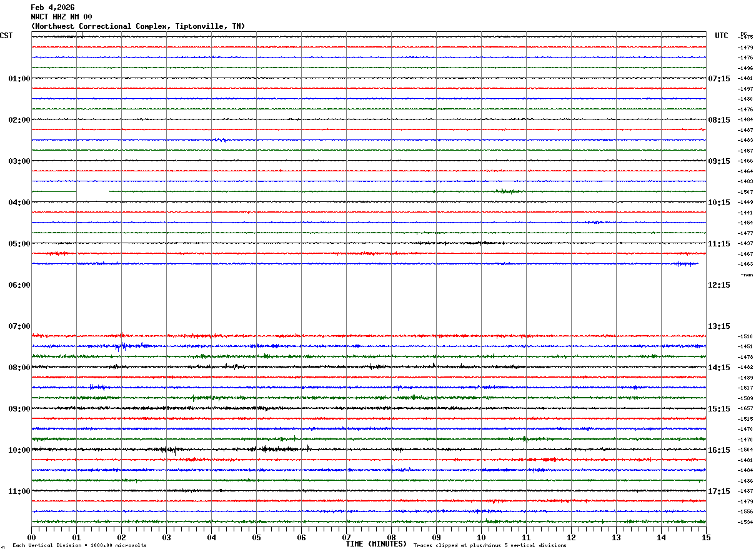This screenshot has width=756, height=554.
Task: Select the station code 'NWCT HHZ NM 00'
Action: [x=61, y=17]
